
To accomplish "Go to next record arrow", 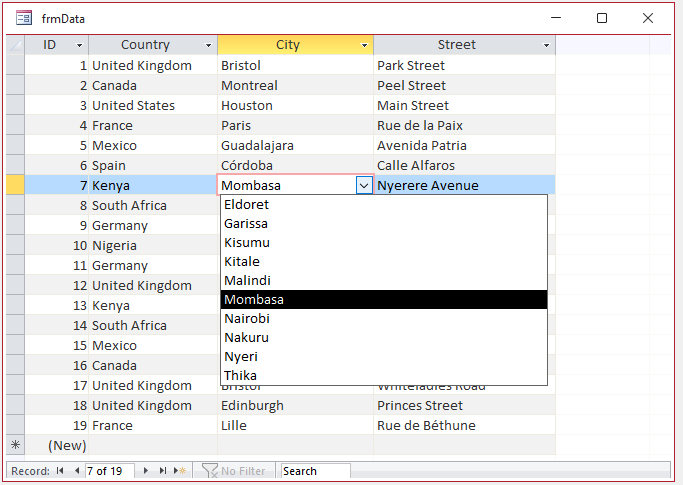I will tap(145, 471).
